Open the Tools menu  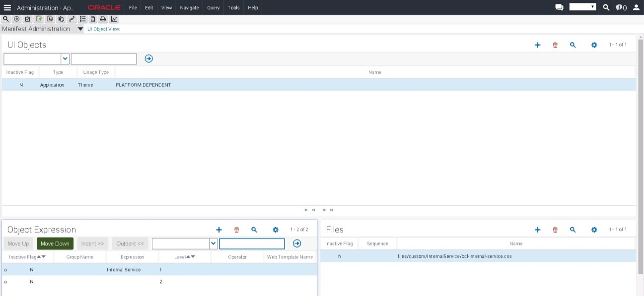click(x=234, y=7)
